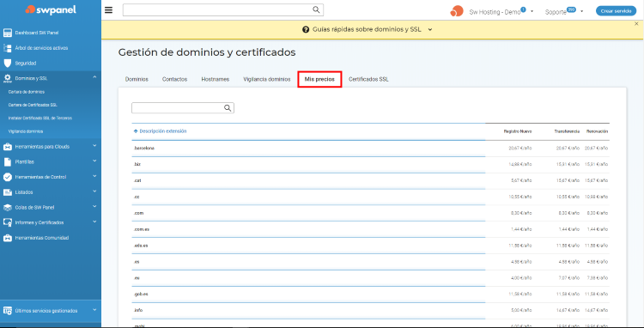Viewport: 644px width, 328px height.
Task: Click the Herramientas de Control check icon
Action: click(x=8, y=177)
